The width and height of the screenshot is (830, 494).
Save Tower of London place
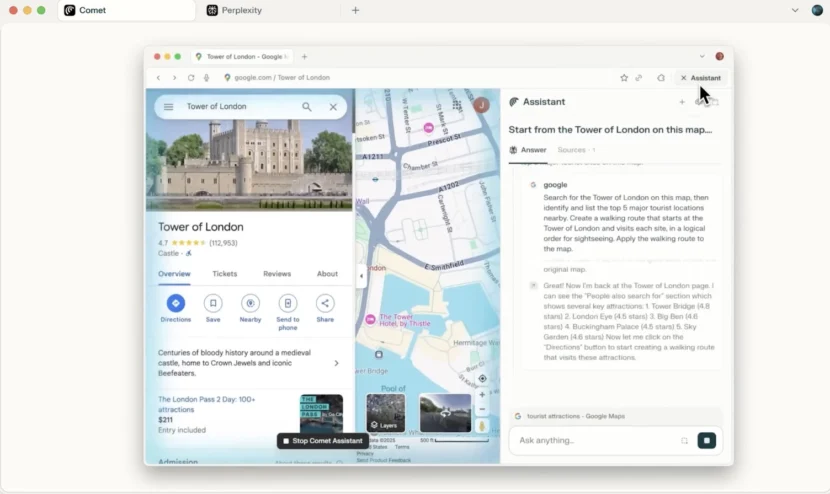(x=213, y=303)
